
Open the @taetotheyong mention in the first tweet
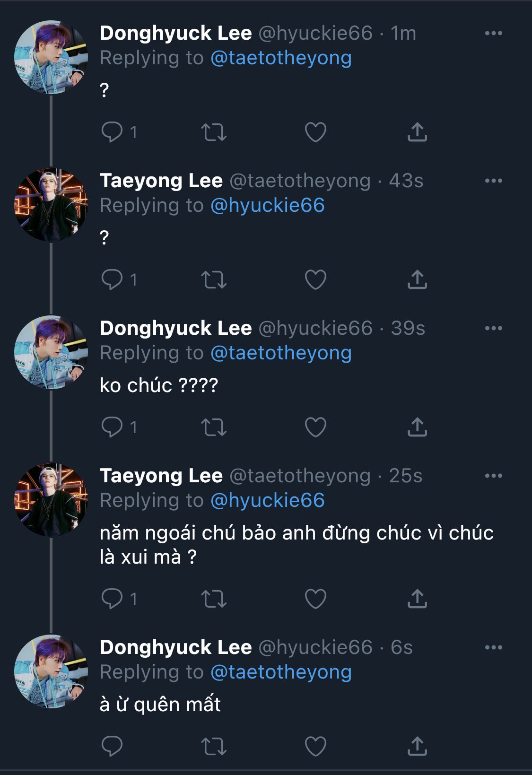[281, 58]
